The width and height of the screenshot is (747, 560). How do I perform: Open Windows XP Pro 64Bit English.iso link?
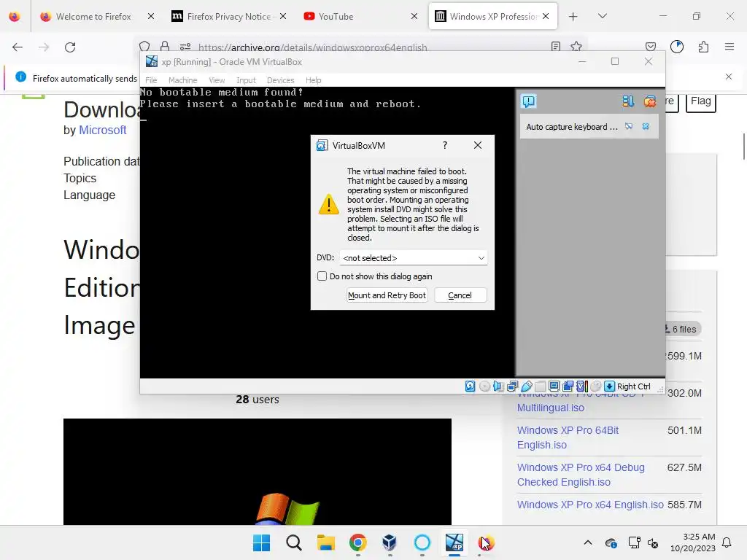pyautogui.click(x=568, y=437)
